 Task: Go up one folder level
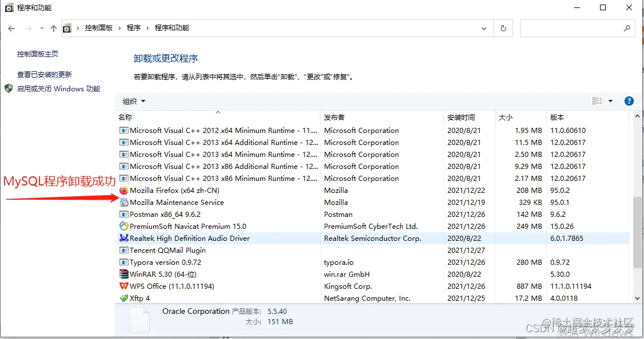click(x=53, y=29)
